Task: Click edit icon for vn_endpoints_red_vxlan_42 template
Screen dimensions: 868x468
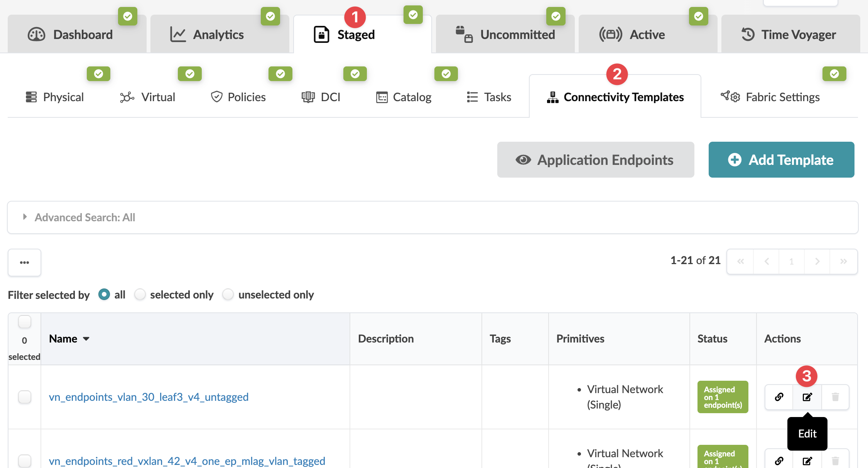Action: click(x=807, y=461)
